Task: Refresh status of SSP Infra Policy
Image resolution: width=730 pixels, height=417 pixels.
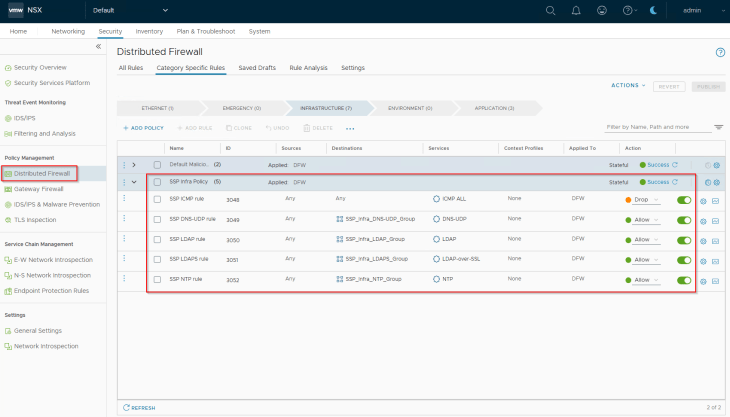Action: [675, 182]
